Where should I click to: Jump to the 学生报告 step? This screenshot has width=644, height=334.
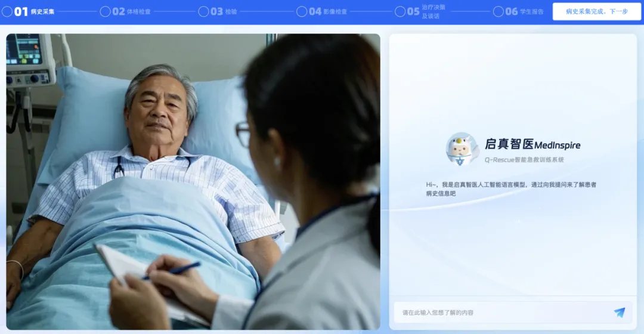tap(532, 11)
